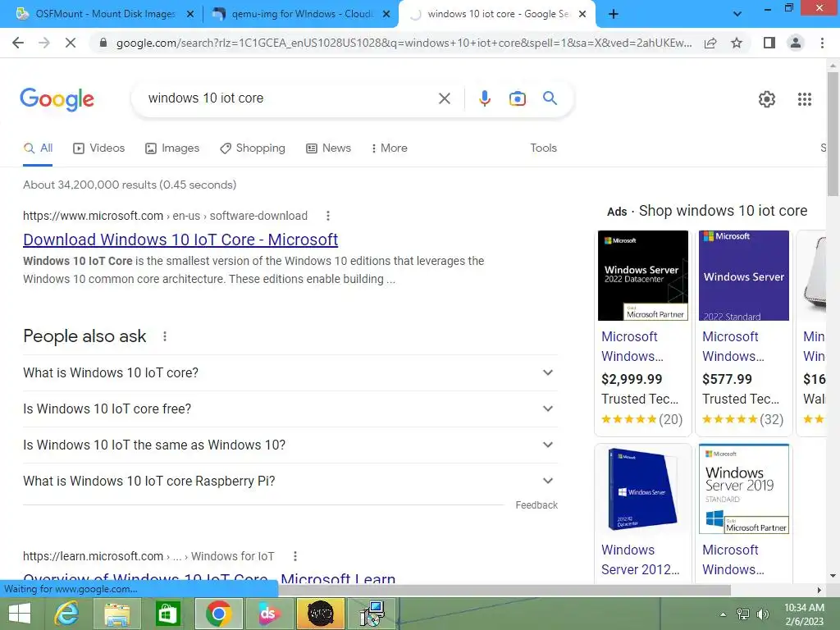Click the address bar URL
The image size is (840, 630).
tap(404, 43)
